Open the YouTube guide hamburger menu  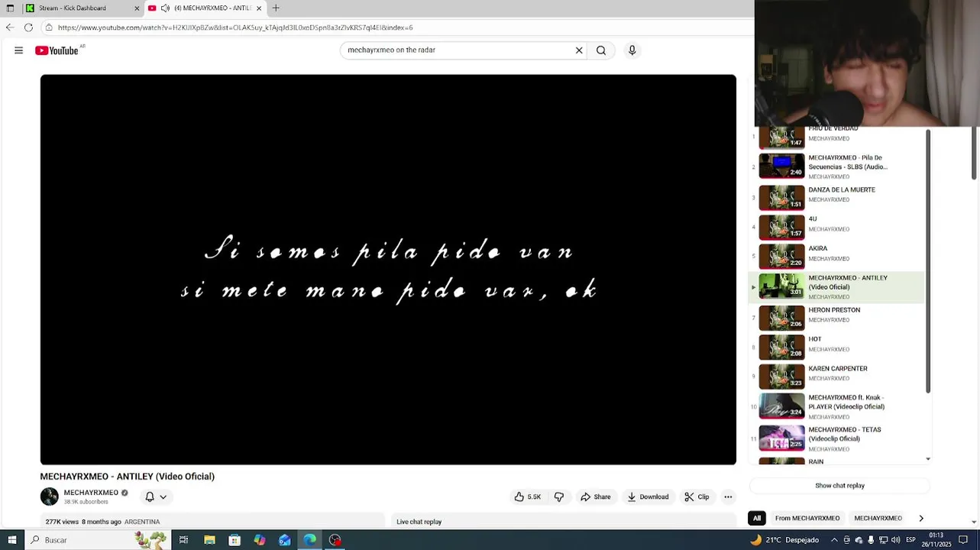tap(18, 50)
